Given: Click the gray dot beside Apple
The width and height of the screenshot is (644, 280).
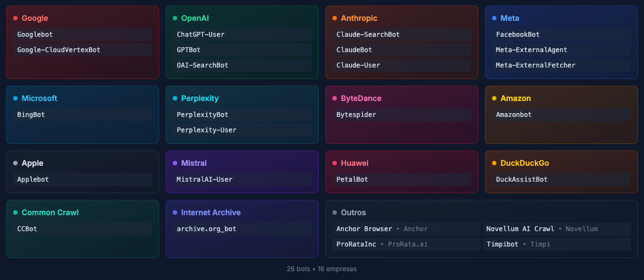Looking at the screenshot, I should pos(15,163).
